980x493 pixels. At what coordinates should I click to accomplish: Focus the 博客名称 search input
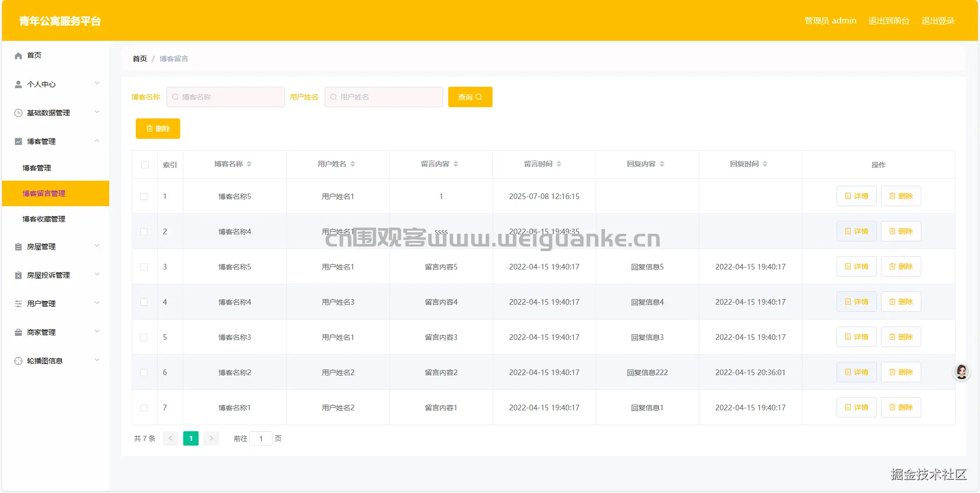tap(226, 97)
